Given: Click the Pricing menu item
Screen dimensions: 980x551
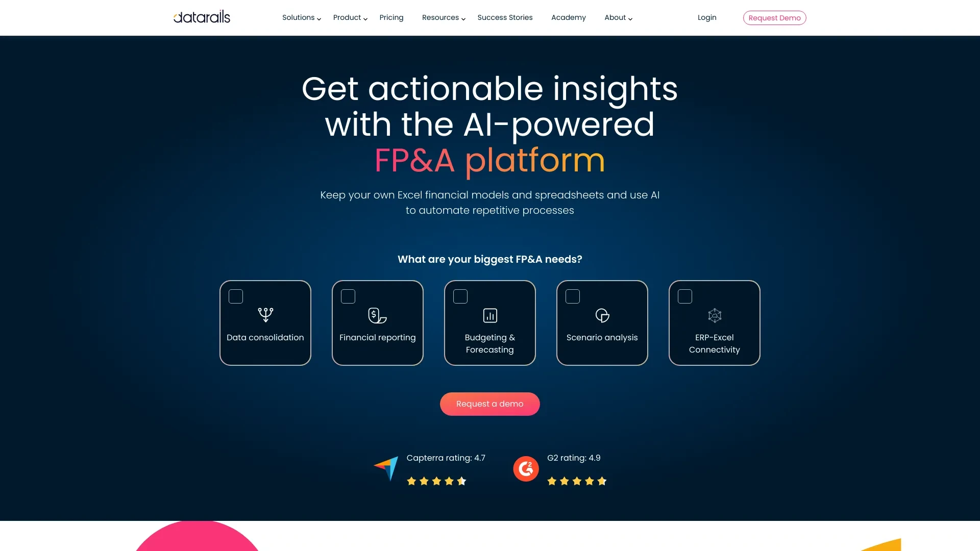Looking at the screenshot, I should [391, 17].
